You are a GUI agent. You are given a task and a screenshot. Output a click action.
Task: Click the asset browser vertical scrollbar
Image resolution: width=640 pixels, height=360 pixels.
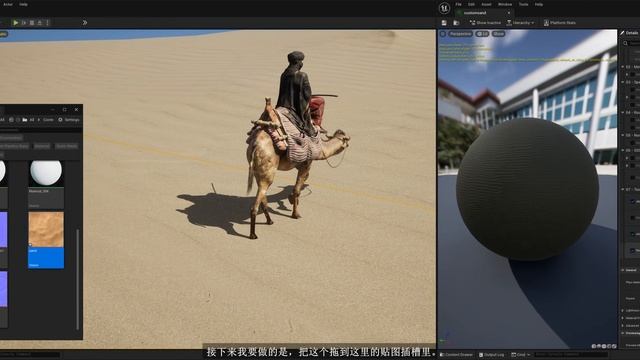(x=78, y=279)
